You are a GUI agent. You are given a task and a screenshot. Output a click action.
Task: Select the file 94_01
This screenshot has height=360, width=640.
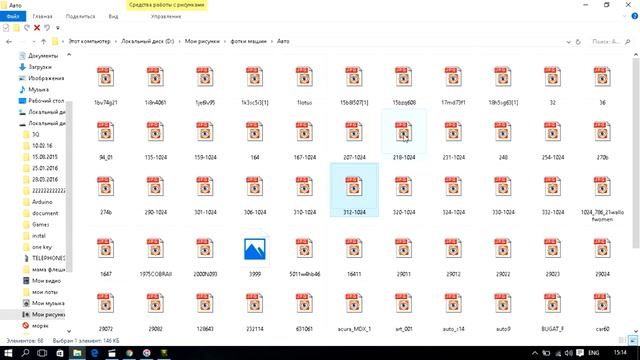click(x=106, y=140)
